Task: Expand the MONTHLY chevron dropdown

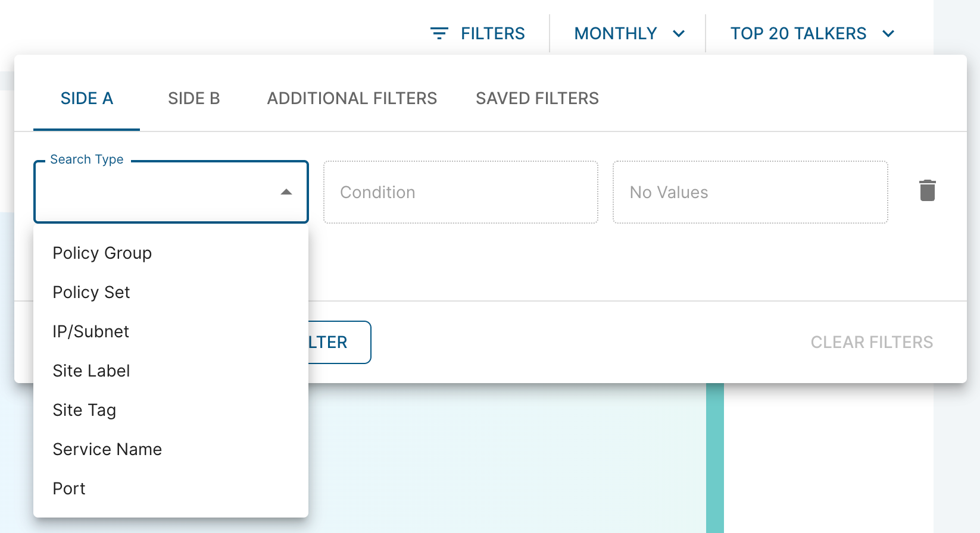Action: point(678,33)
